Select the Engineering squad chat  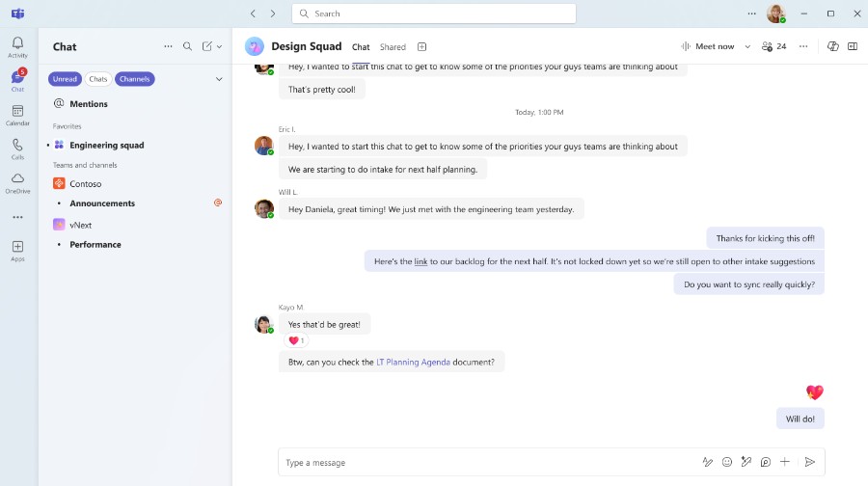click(x=106, y=146)
